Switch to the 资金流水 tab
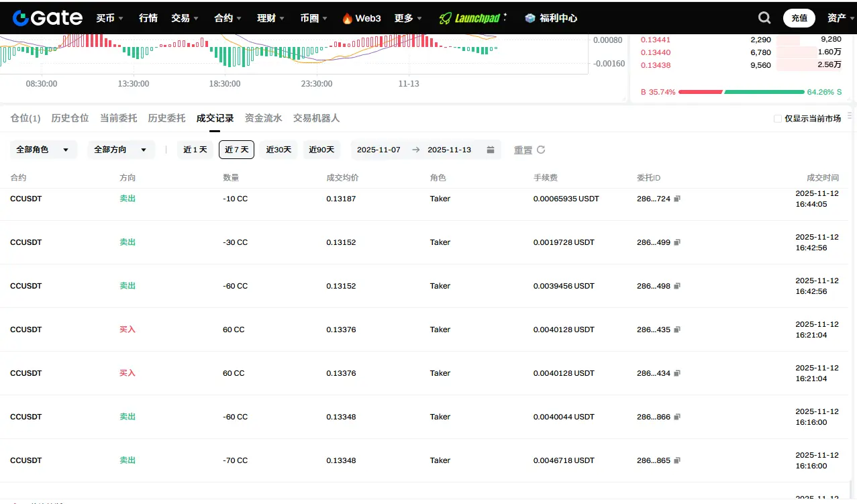 (x=263, y=118)
